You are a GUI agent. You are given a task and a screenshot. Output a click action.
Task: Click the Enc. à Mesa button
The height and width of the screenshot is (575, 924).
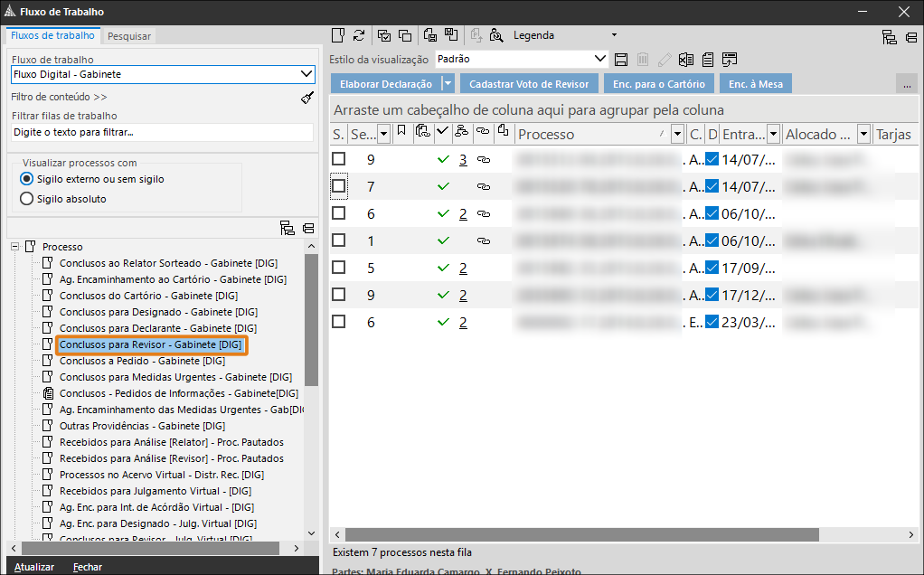coord(756,84)
